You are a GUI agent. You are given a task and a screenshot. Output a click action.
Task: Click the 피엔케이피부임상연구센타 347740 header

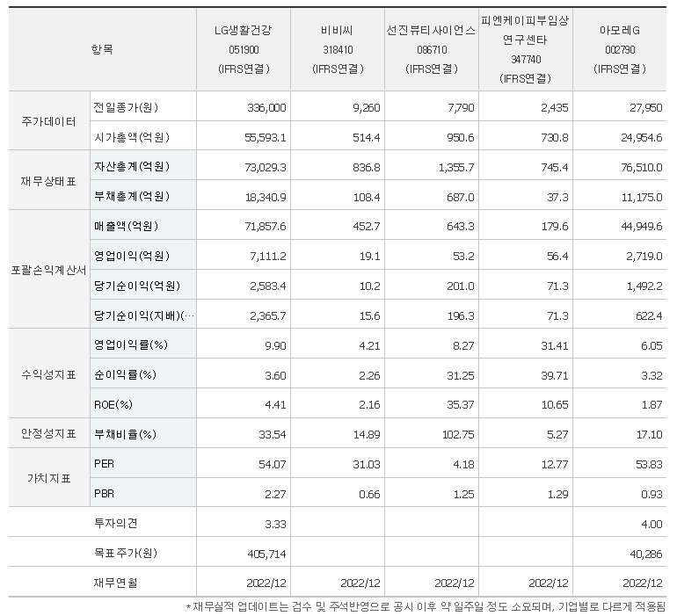click(x=526, y=49)
